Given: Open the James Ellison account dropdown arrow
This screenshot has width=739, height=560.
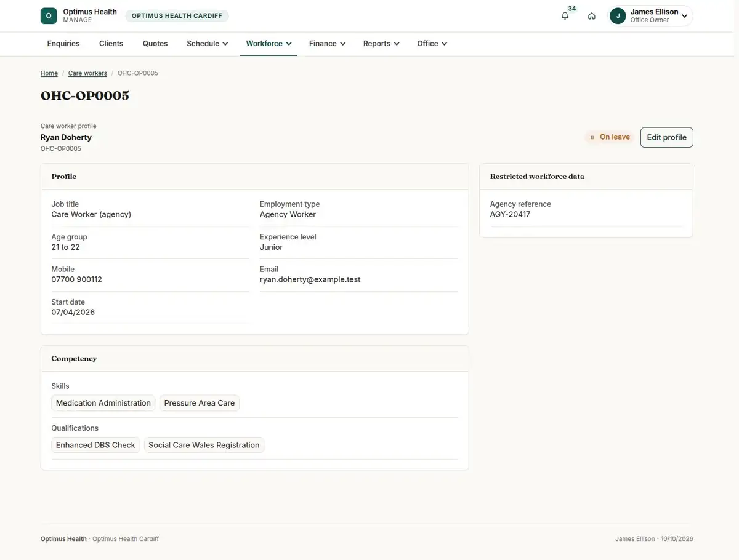Looking at the screenshot, I should (685, 16).
